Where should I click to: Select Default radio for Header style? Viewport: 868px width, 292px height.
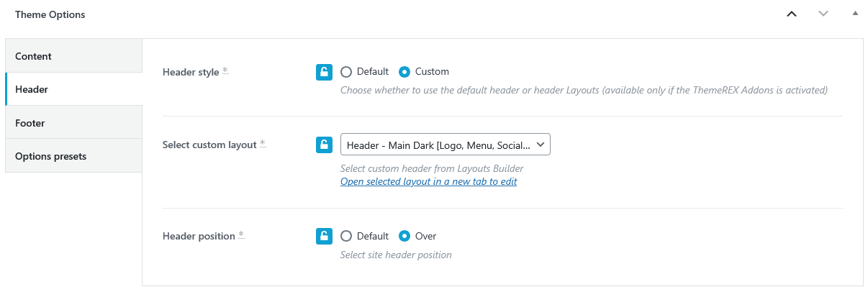[346, 72]
